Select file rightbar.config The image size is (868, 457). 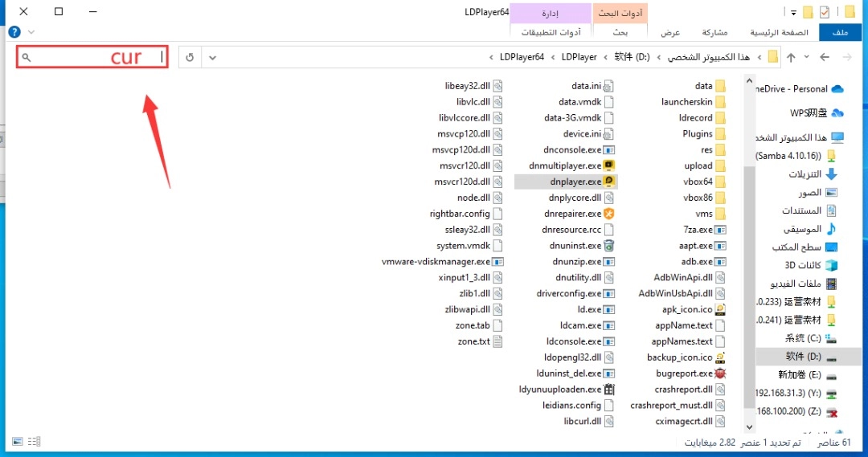coord(466,214)
